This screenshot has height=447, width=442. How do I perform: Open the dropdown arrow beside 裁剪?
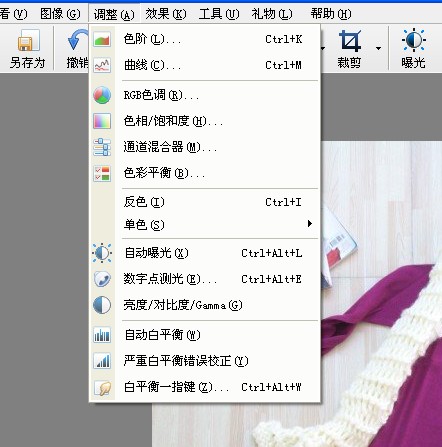point(378,48)
